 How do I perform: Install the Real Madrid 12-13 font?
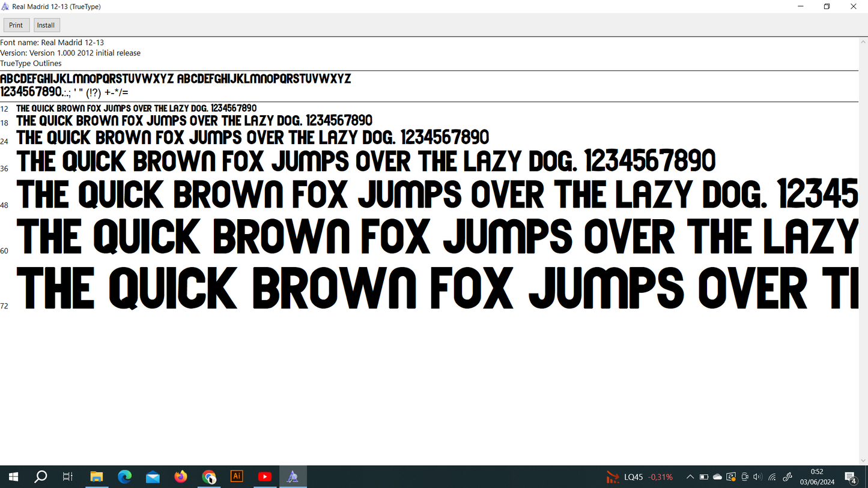46,25
